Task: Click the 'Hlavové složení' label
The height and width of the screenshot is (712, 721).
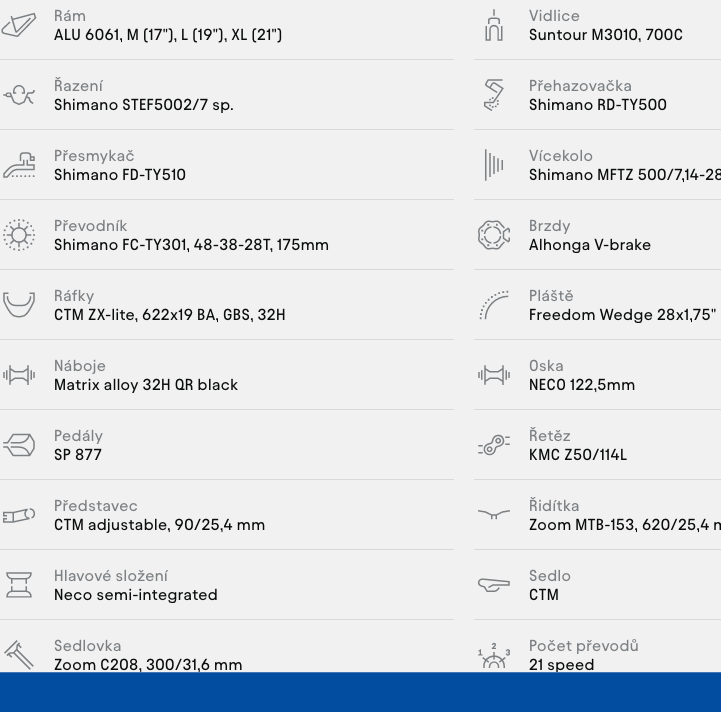Action: (111, 575)
